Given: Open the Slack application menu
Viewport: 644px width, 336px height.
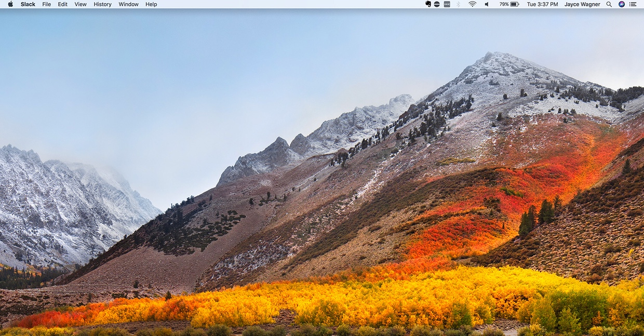Looking at the screenshot, I should coord(28,4).
